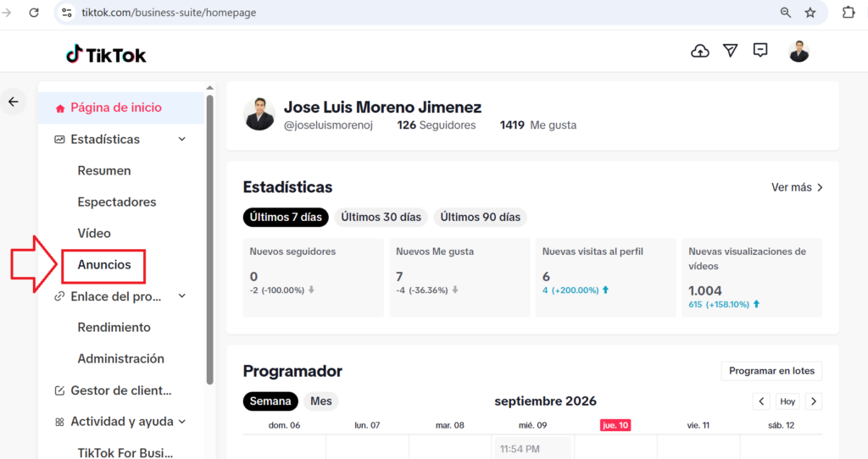
Task: Click the -100.00% down arrow indicator
Action: (311, 290)
